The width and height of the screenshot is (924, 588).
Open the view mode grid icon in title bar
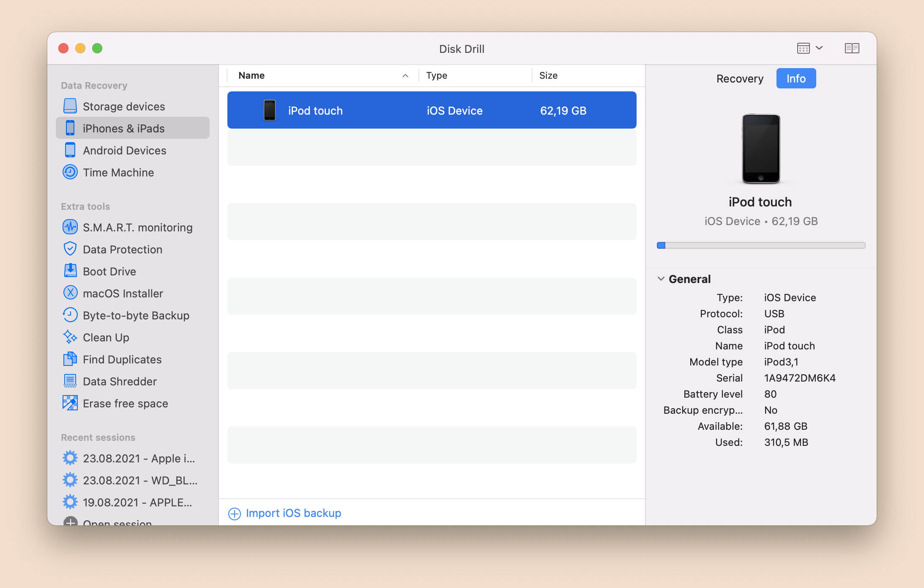pyautogui.click(x=804, y=48)
